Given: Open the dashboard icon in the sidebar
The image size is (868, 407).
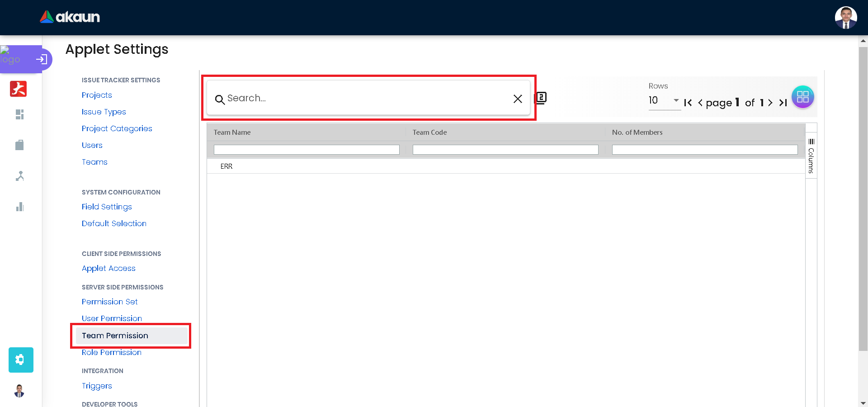Looking at the screenshot, I should [x=19, y=114].
